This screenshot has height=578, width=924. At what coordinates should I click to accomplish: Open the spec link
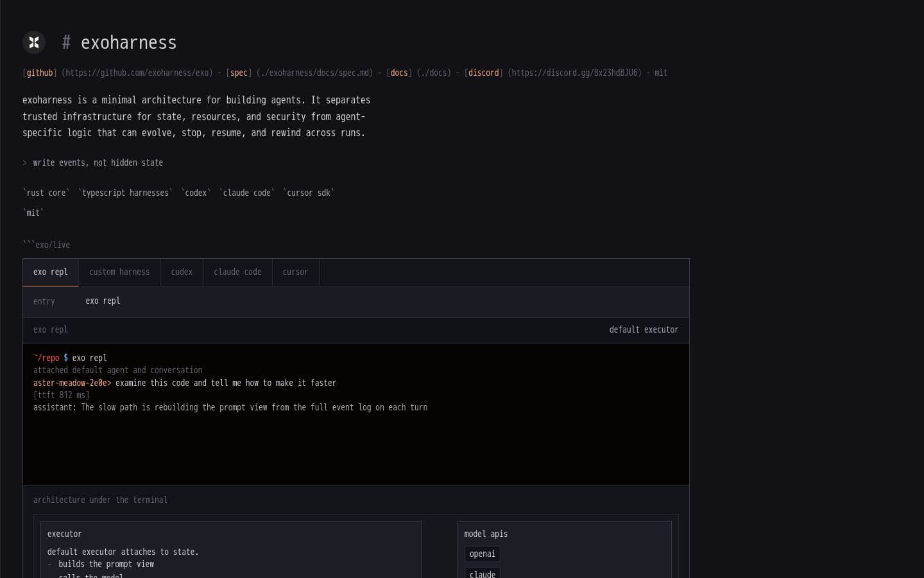tap(239, 73)
